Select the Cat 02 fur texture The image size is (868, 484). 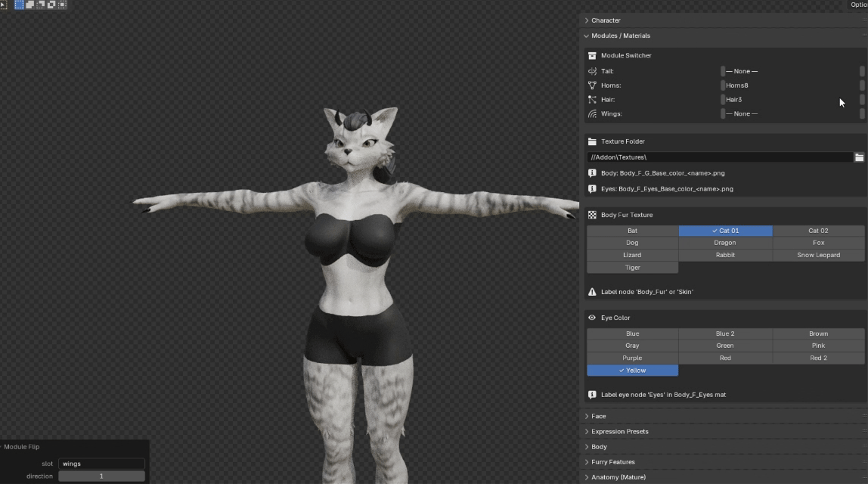tap(818, 231)
